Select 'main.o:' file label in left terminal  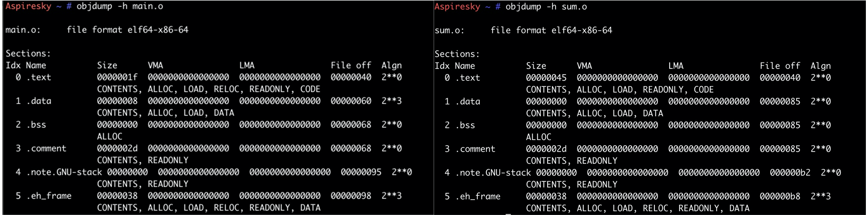[x=23, y=30]
